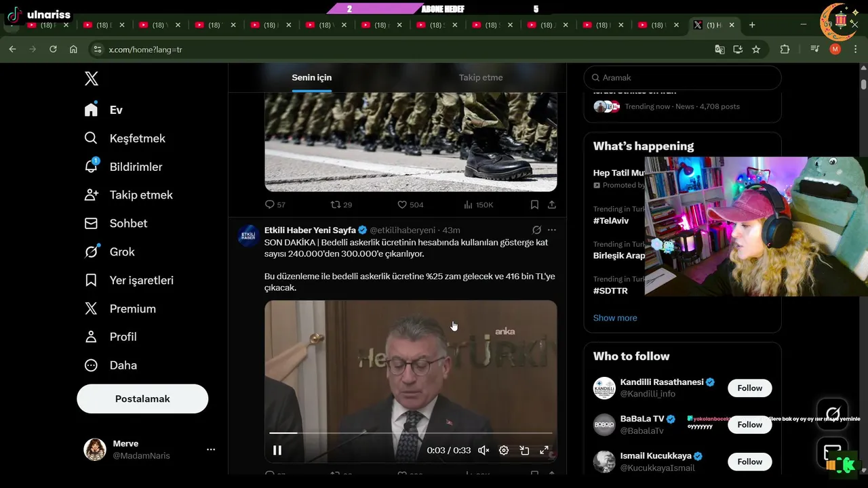Follow Kandilli Rasathanesi
Viewport: 868px width, 488px height.
tap(750, 388)
